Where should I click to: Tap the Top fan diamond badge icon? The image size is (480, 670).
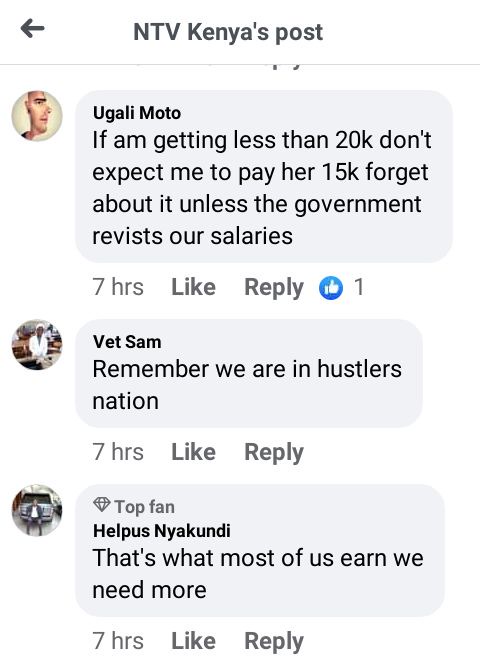click(x=102, y=505)
